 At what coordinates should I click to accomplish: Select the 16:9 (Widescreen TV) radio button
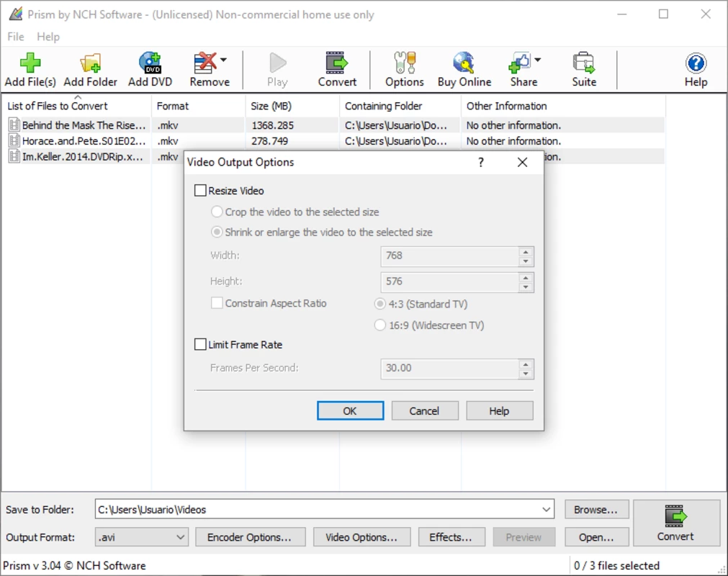pyautogui.click(x=379, y=325)
